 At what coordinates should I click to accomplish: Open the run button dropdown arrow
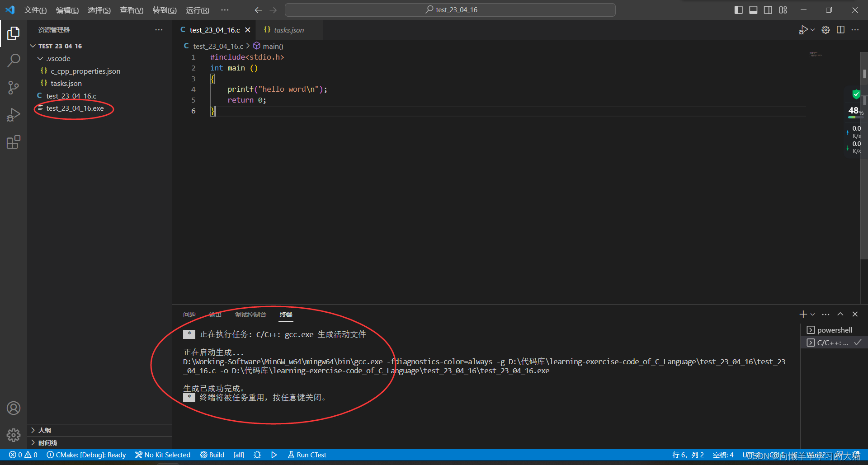pos(813,30)
